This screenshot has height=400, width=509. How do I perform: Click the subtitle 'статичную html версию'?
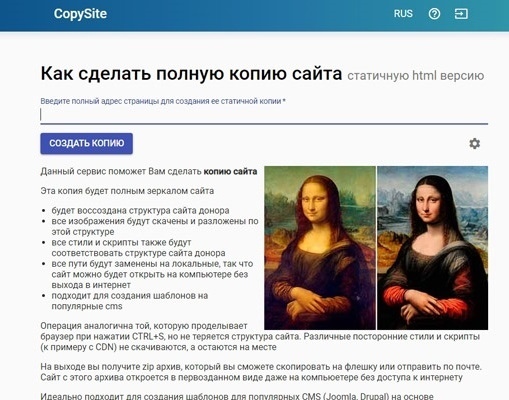tap(416, 76)
